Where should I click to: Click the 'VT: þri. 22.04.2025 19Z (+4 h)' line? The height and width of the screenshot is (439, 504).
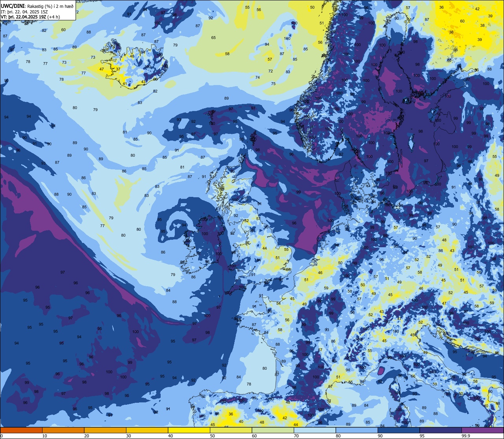(x=30, y=17)
